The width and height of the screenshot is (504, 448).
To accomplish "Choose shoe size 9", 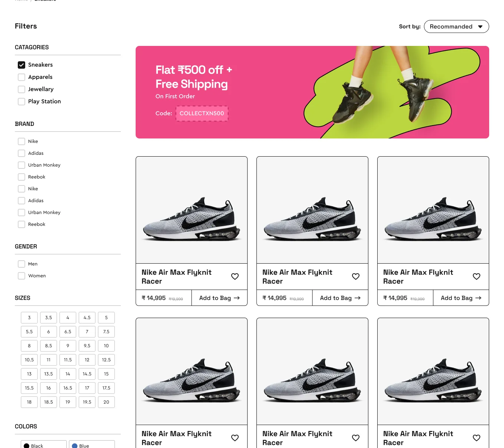I will (x=68, y=346).
